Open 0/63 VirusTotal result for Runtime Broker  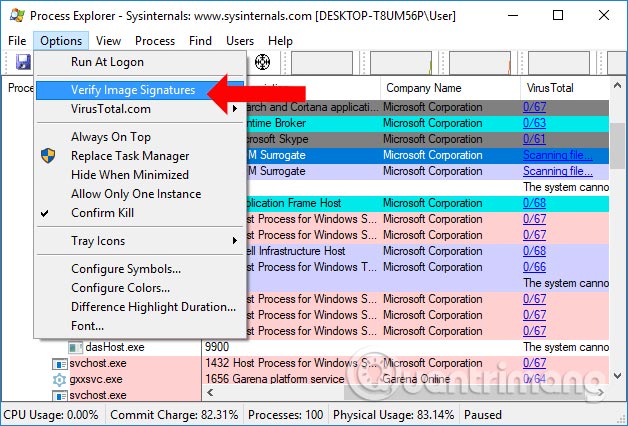(534, 123)
